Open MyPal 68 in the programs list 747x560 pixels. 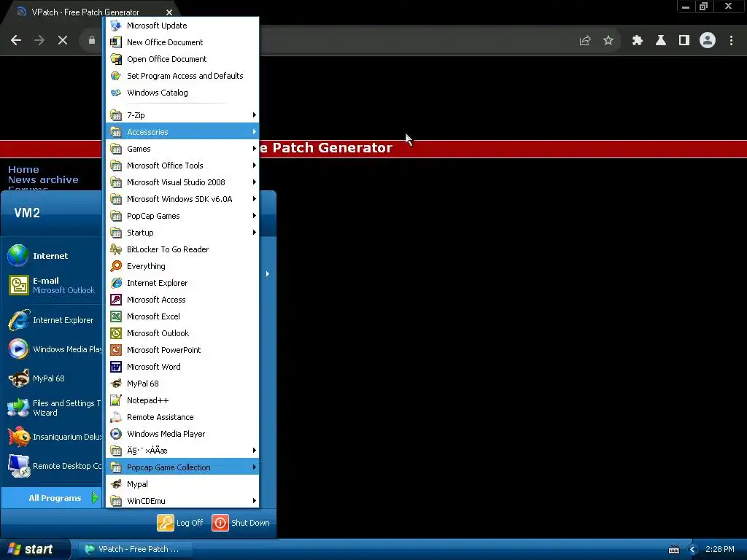pyautogui.click(x=182, y=384)
